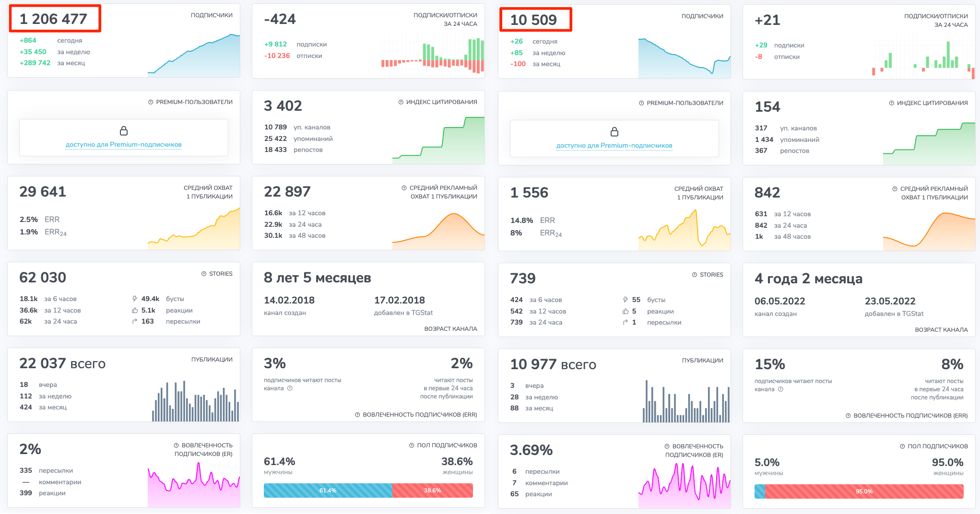
Task: Open the Premium-пользователи info icon under the 1 206 477 card
Action: (x=151, y=102)
